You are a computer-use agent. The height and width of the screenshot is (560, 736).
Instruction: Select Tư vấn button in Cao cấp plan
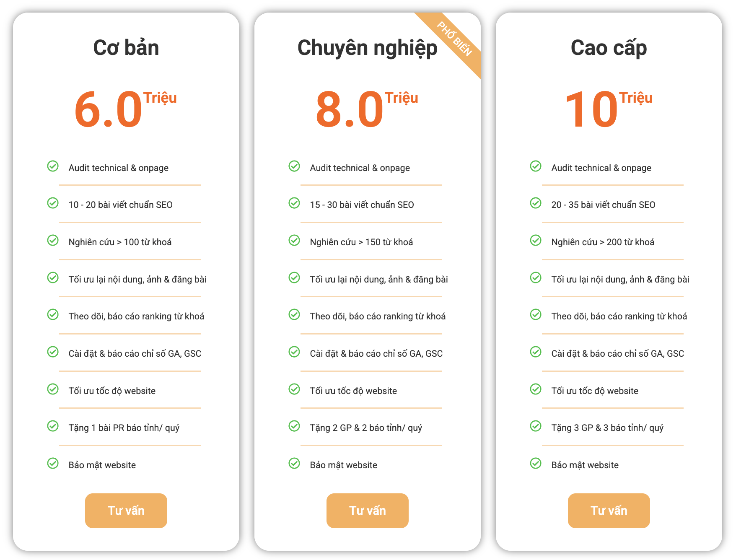[608, 510]
